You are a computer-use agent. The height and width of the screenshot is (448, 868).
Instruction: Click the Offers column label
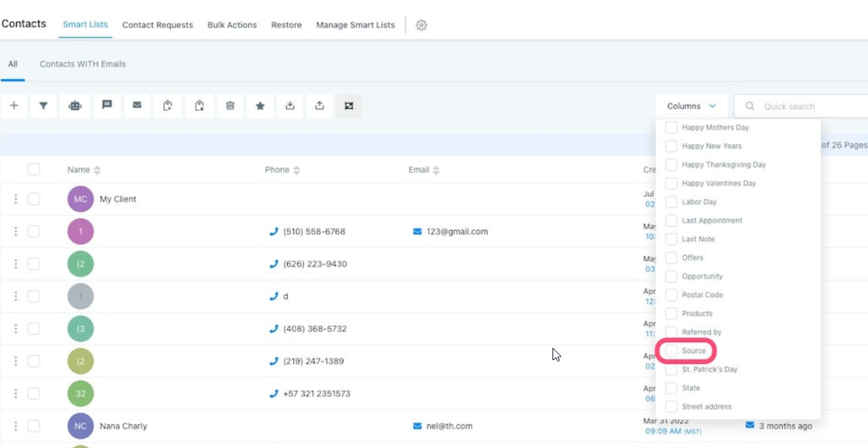click(693, 257)
